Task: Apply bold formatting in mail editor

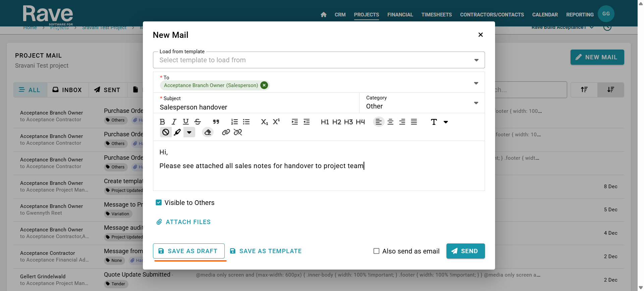Action: (x=162, y=122)
